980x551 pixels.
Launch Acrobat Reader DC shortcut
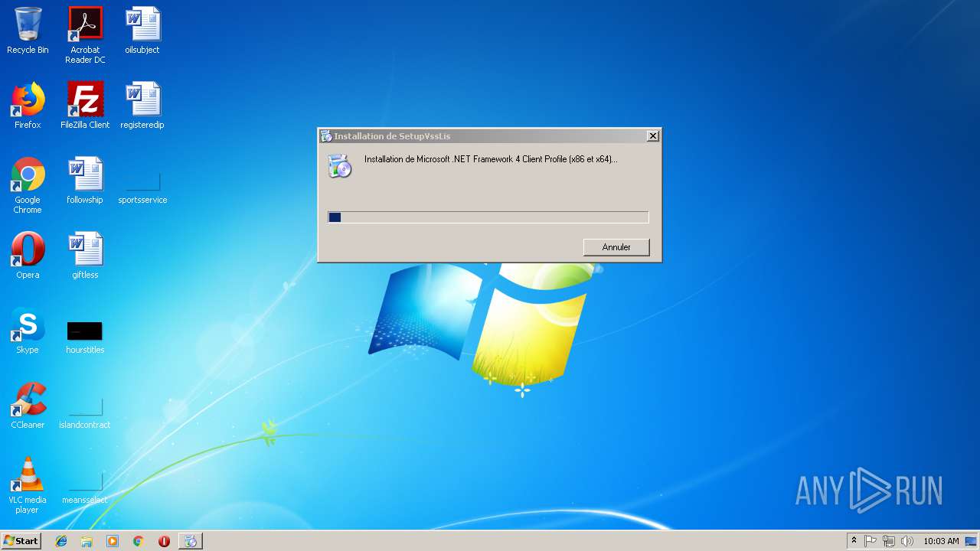point(85,35)
